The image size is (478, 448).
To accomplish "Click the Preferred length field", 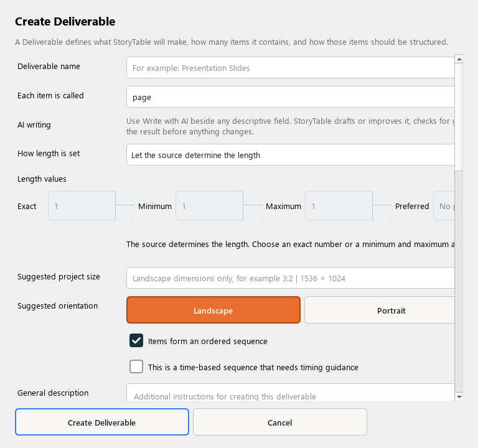I will (444, 206).
